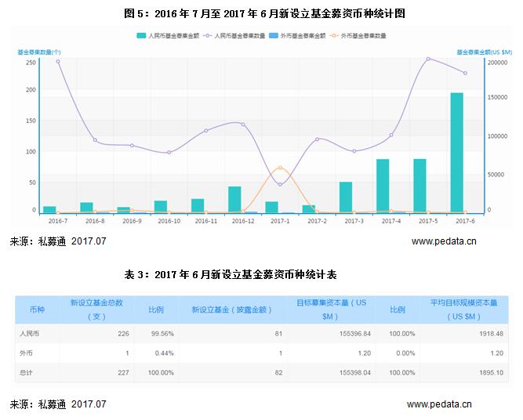Select the purple line peak point at 2017-5
This screenshot has height=420, width=523.
coord(428,59)
